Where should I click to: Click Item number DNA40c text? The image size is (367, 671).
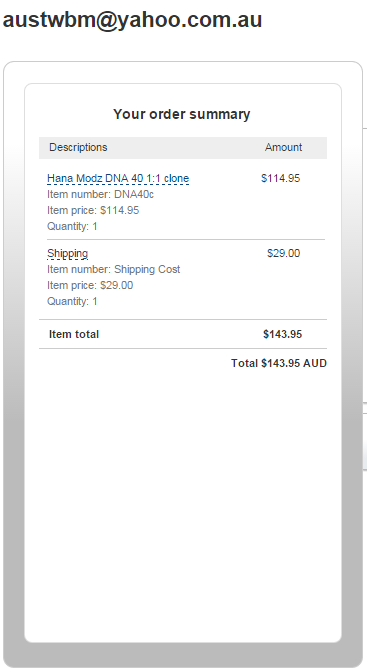coord(101,195)
